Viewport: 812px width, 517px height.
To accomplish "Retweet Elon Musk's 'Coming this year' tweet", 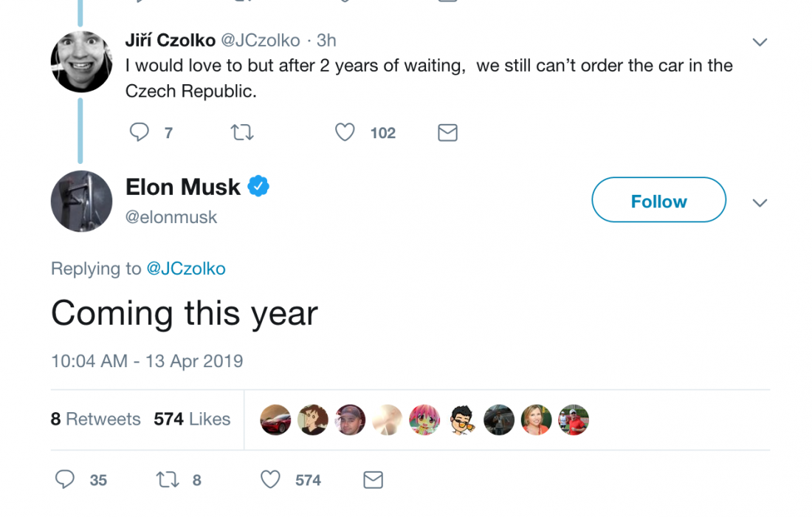I will point(168,480).
